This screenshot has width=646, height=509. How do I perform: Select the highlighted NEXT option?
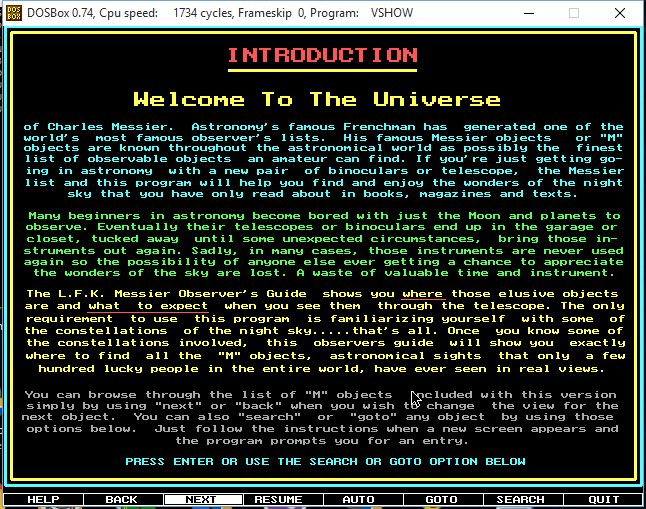click(201, 499)
